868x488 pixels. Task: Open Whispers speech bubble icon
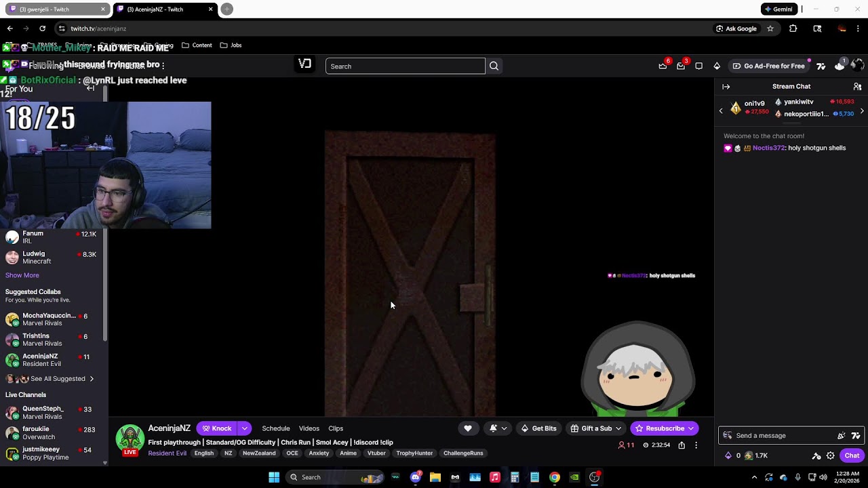(x=698, y=66)
